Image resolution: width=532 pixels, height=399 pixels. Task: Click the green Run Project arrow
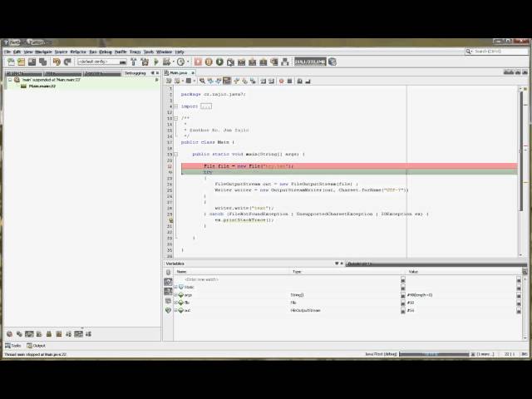click(156, 62)
